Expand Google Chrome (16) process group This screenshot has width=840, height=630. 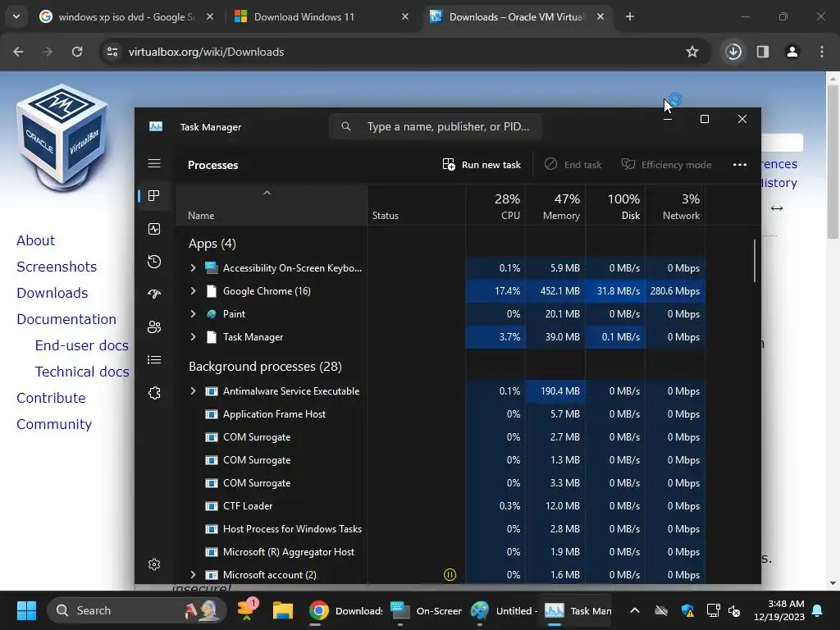point(193,291)
